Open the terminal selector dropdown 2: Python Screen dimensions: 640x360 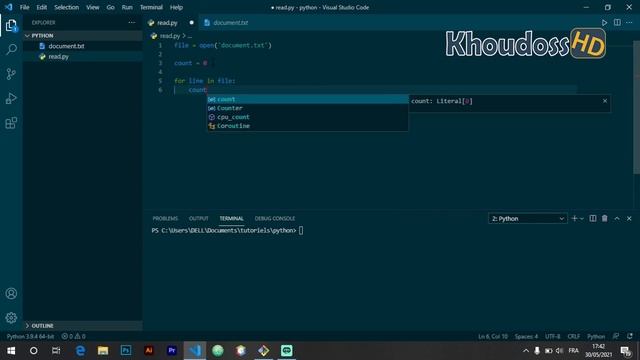tap(527, 219)
